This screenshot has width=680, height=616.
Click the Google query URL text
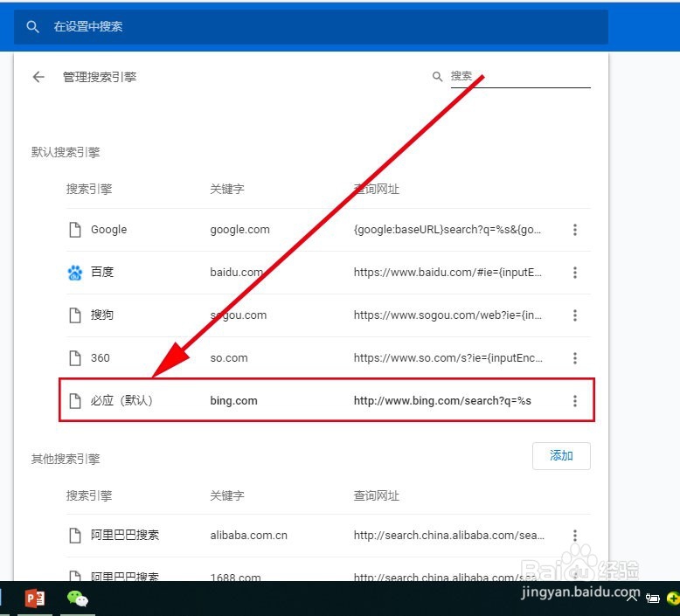pyautogui.click(x=448, y=229)
